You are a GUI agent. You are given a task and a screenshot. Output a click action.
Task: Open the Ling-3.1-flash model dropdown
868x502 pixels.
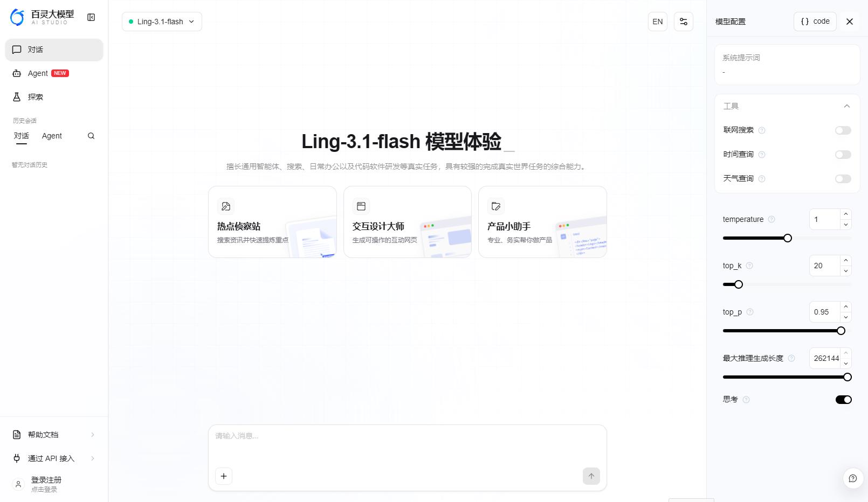(x=162, y=22)
